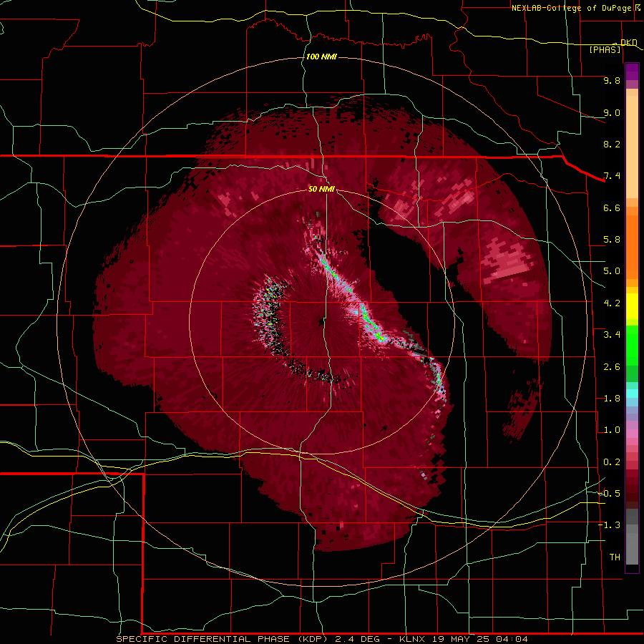Click the 2.6 scale value
This screenshot has width=644, height=644.
coord(612,367)
